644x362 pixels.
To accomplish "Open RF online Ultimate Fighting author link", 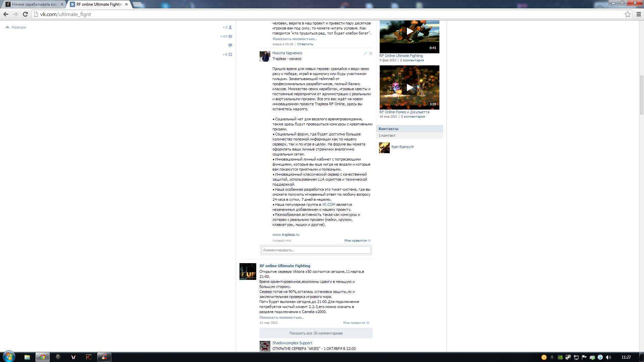I will pyautogui.click(x=285, y=266).
